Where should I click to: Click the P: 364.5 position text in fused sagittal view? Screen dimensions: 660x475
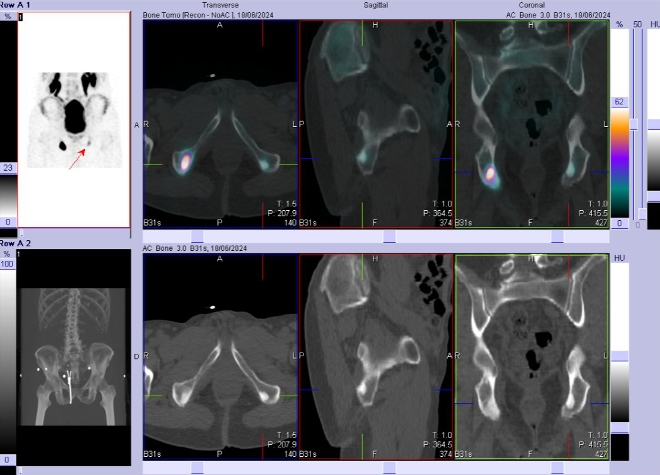click(437, 213)
